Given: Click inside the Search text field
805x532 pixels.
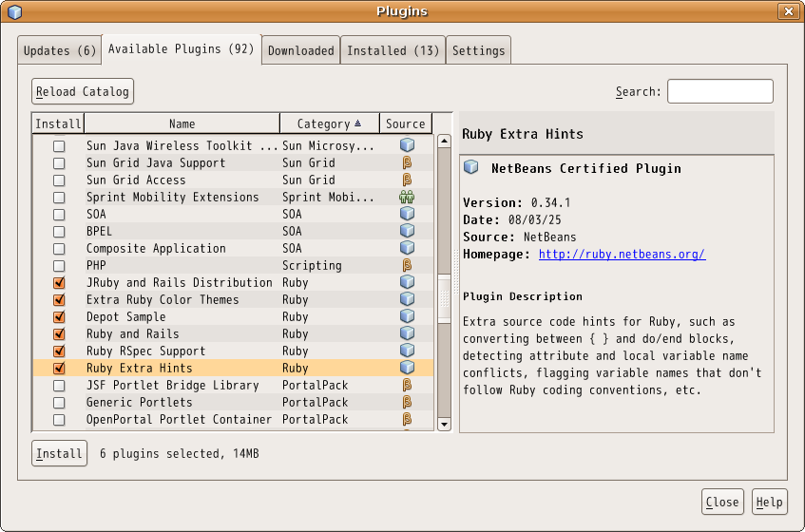Looking at the screenshot, I should [719, 91].
